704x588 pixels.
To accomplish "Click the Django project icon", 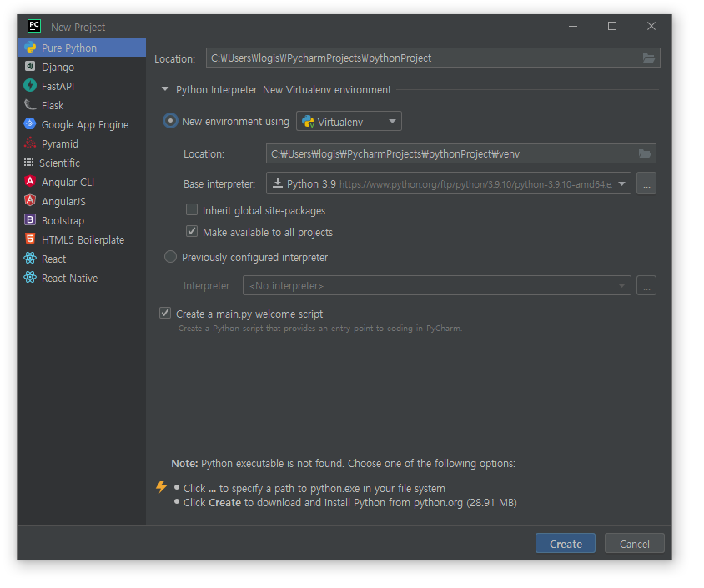I will point(30,67).
